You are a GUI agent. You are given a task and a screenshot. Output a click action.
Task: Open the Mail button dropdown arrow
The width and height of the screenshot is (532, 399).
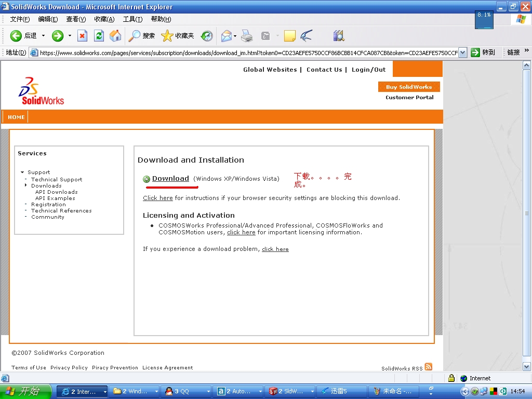235,36
